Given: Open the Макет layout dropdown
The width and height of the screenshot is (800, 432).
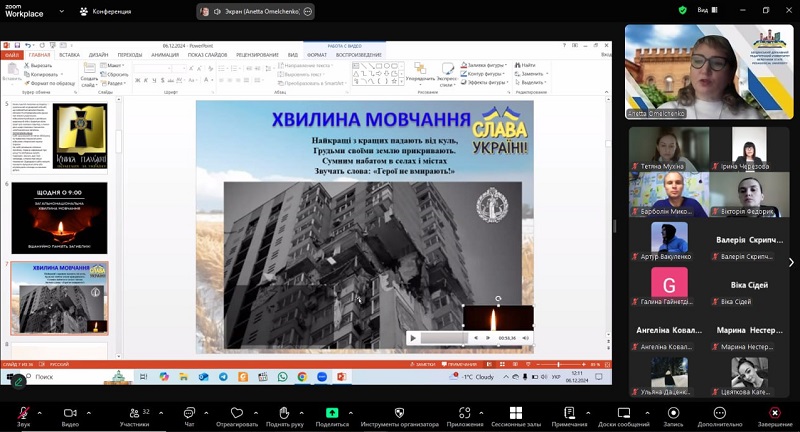Looking at the screenshot, I should click(x=113, y=65).
